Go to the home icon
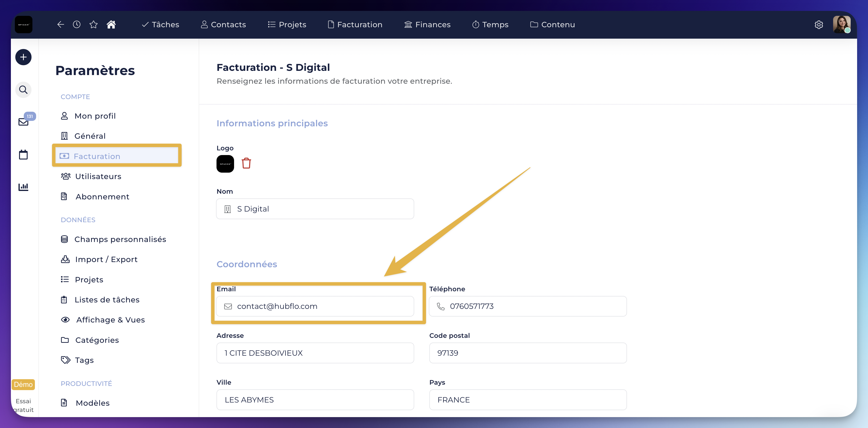This screenshot has height=428, width=868. (x=111, y=25)
